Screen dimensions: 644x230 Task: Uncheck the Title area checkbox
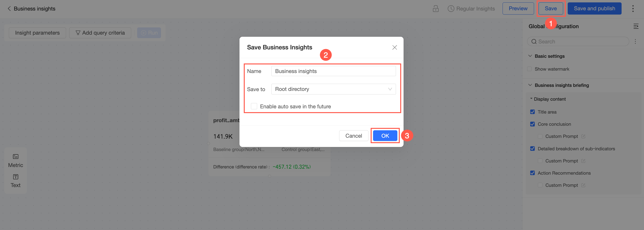pyautogui.click(x=533, y=112)
